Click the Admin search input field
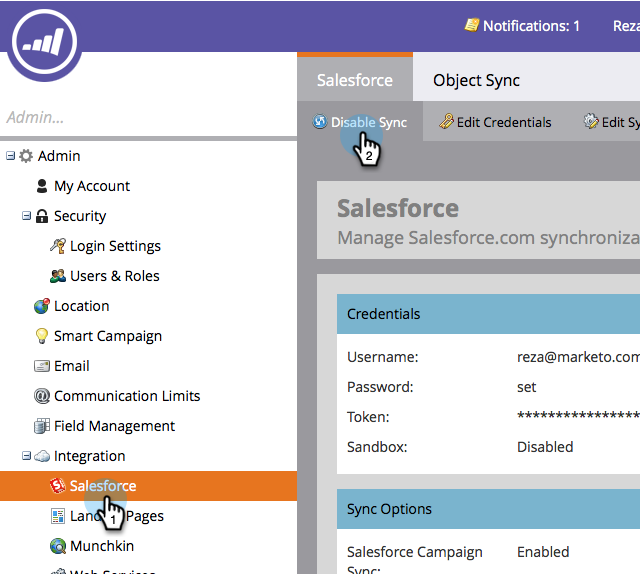The width and height of the screenshot is (641, 574). [x=148, y=117]
